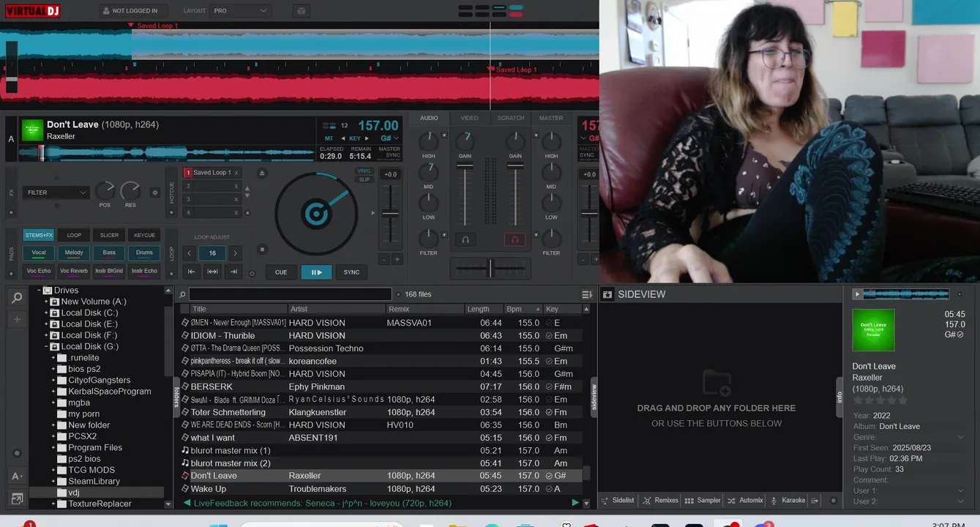Click the eject button on deck A

(x=263, y=173)
